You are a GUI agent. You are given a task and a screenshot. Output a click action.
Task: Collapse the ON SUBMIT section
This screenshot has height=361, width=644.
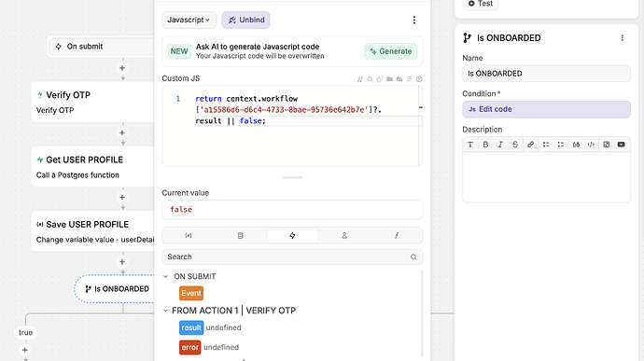pyautogui.click(x=165, y=276)
